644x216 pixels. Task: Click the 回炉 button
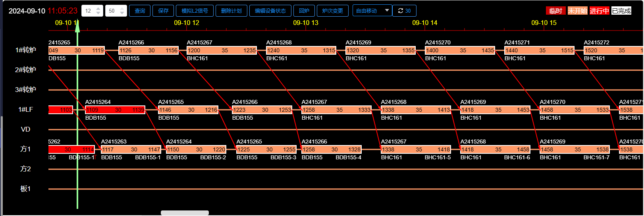point(304,11)
